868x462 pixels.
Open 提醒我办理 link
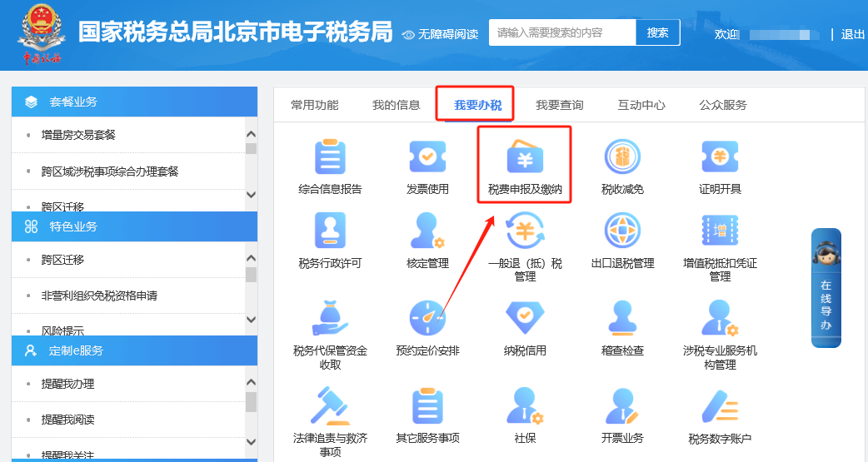click(x=67, y=384)
